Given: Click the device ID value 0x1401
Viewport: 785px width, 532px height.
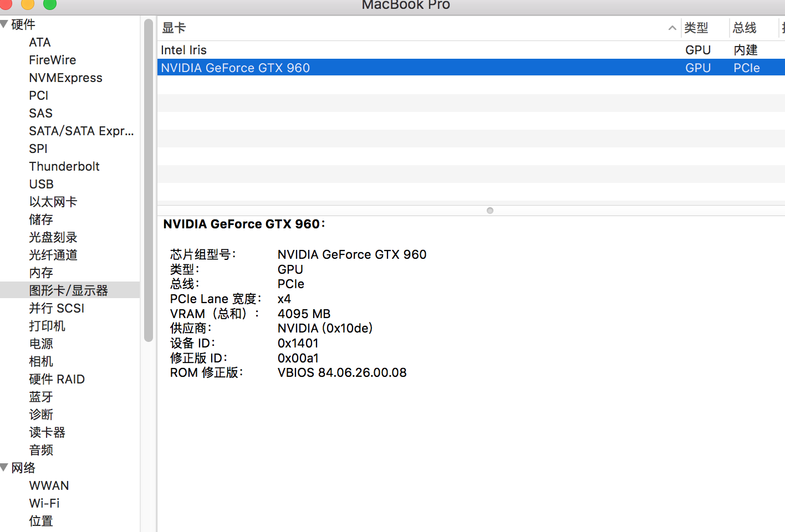Looking at the screenshot, I should click(298, 344).
